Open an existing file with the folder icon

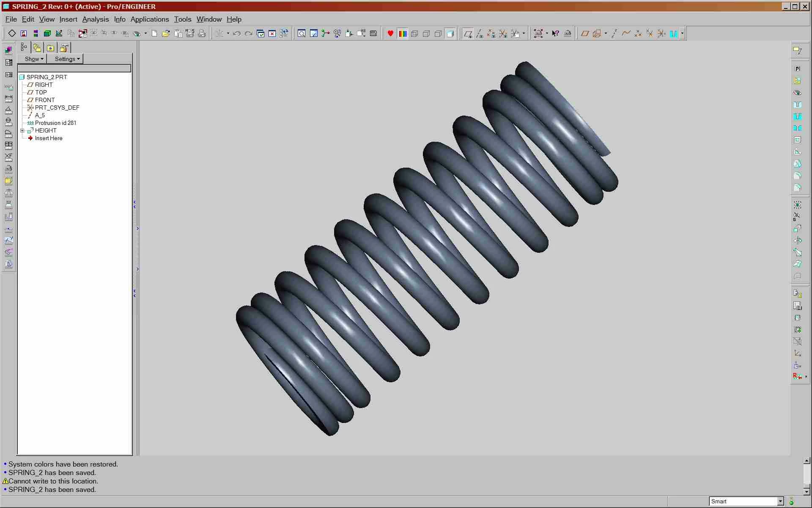166,33
